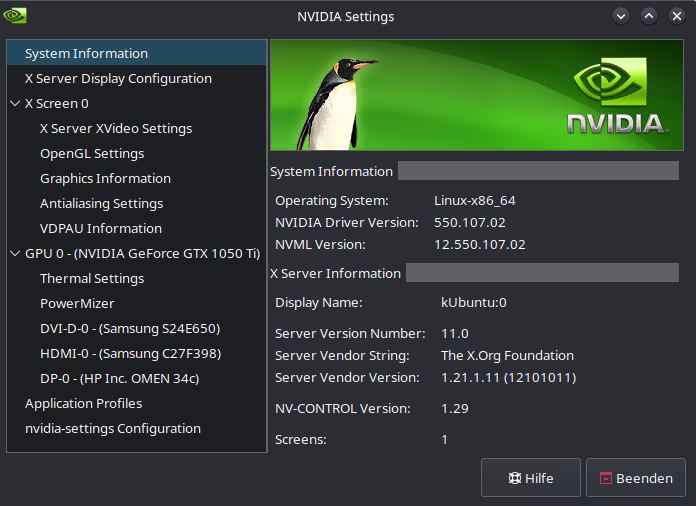The width and height of the screenshot is (696, 506).
Task: Click the Operating System label
Action: pos(332,201)
